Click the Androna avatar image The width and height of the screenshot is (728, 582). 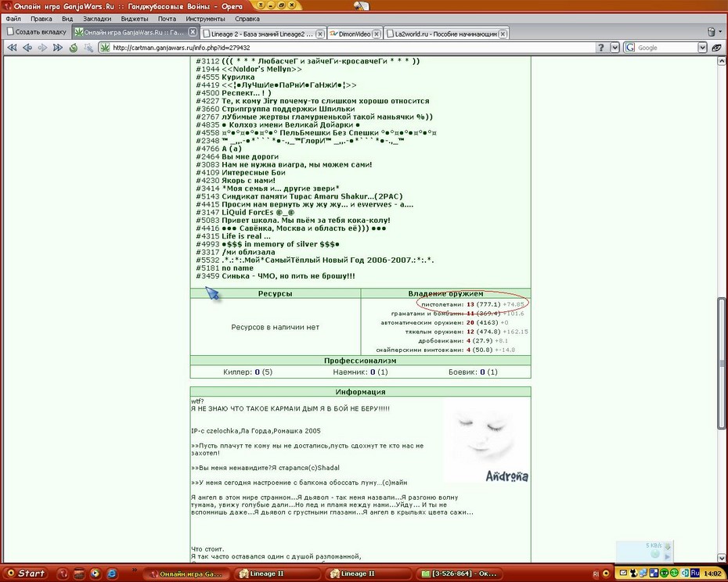tap(486, 440)
